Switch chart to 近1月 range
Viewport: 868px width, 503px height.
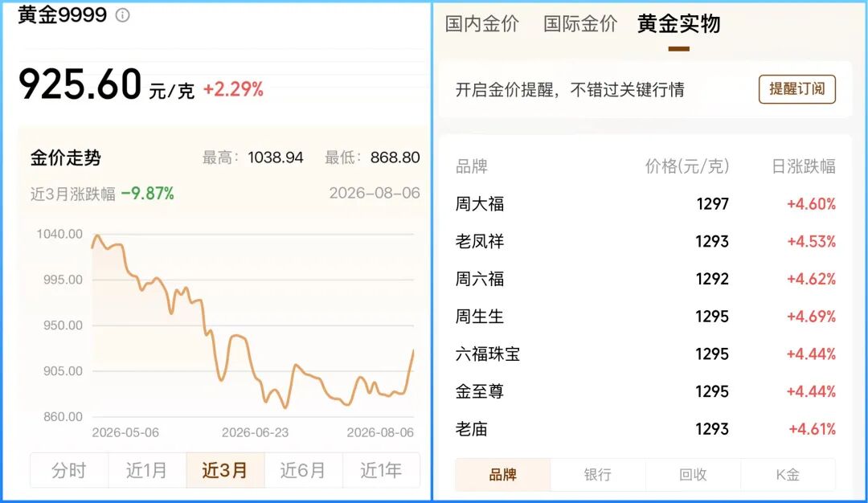[147, 470]
